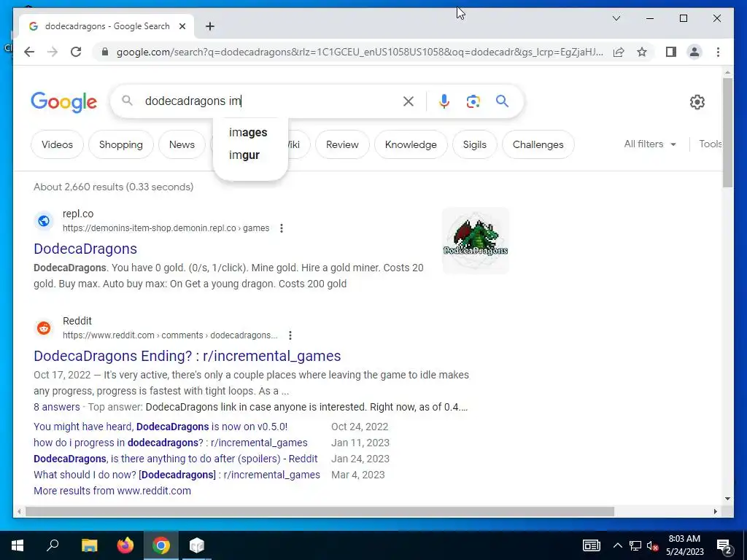Viewport: 747px width, 560px height.
Task: Select the Sigils filter chip
Action: 474,144
